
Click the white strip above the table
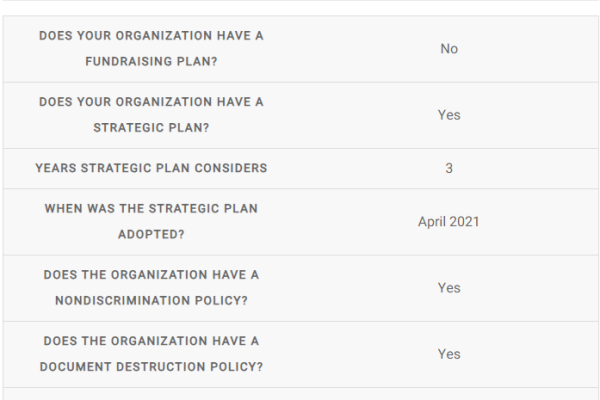point(300,7)
